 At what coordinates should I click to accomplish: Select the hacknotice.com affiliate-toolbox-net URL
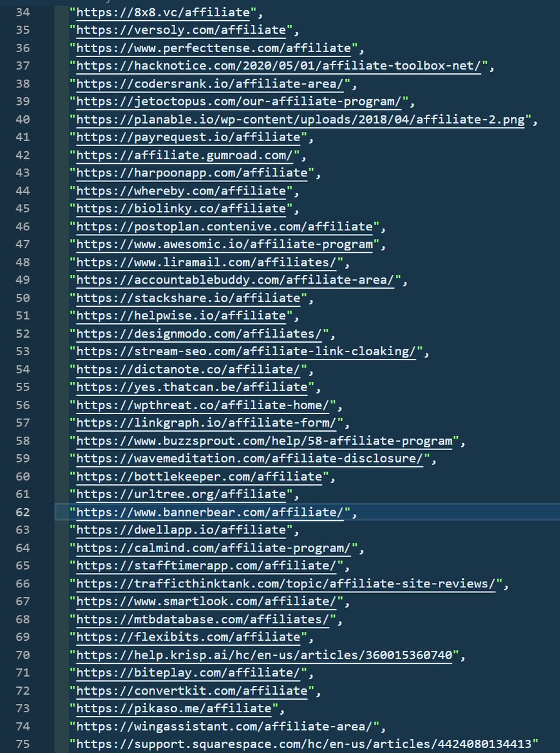tap(278, 65)
